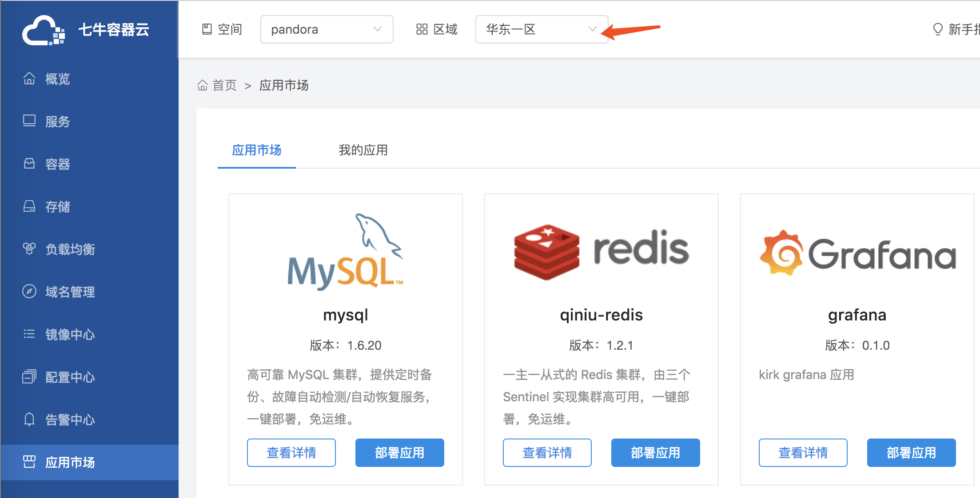Open 服务 in the sidebar menu
This screenshot has width=980, height=498.
(90, 121)
